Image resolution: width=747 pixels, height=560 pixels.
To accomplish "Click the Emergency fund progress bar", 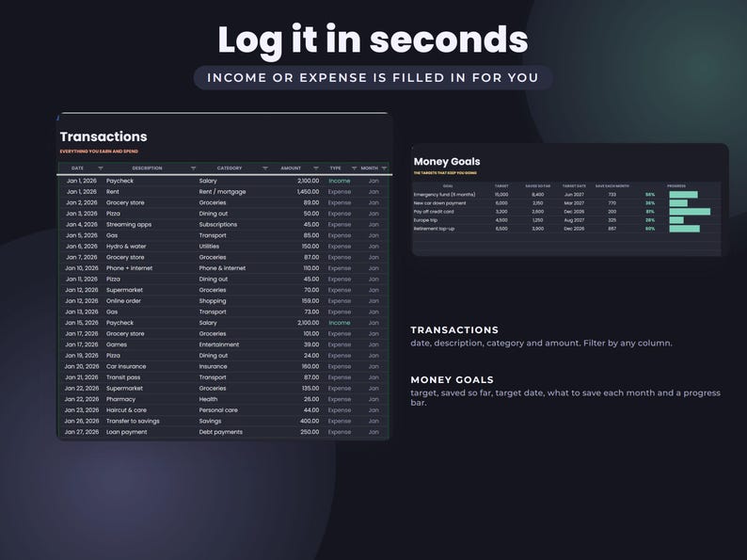I will (x=683, y=195).
